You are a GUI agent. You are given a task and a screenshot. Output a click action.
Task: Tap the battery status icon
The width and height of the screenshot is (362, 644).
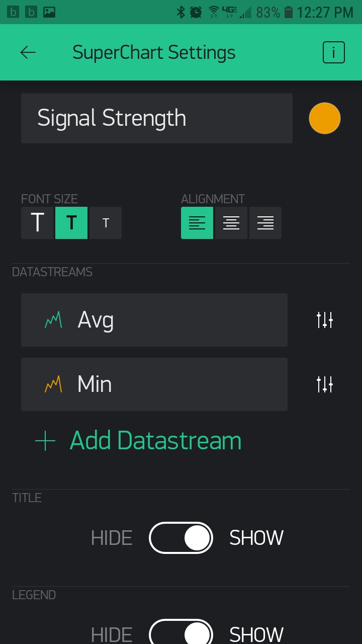tap(288, 12)
